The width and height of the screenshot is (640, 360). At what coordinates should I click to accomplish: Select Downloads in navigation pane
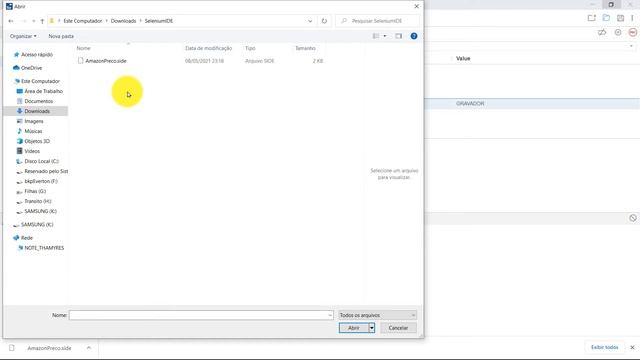pyautogui.click(x=37, y=111)
